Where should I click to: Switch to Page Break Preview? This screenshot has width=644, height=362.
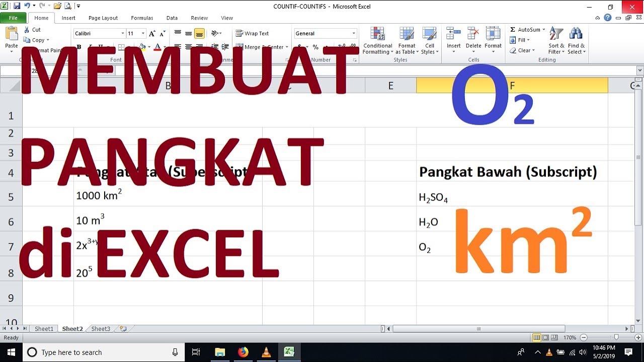tap(554, 337)
